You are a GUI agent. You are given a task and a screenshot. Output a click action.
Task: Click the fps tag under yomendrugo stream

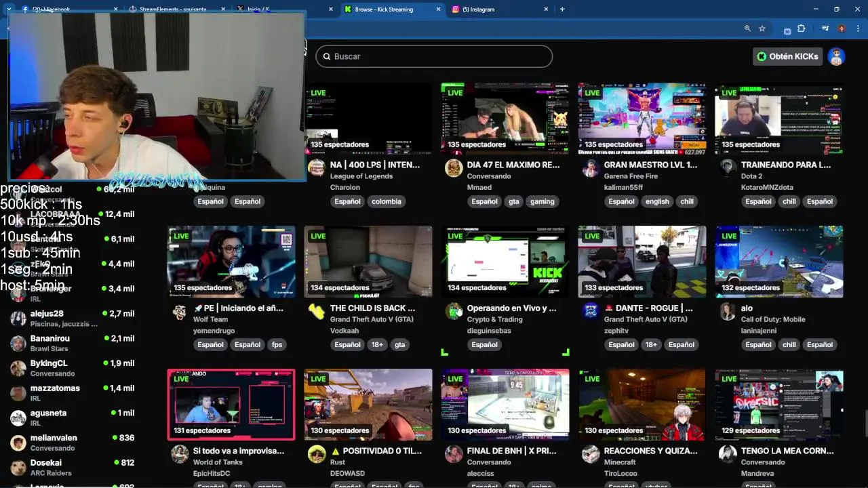coord(277,344)
